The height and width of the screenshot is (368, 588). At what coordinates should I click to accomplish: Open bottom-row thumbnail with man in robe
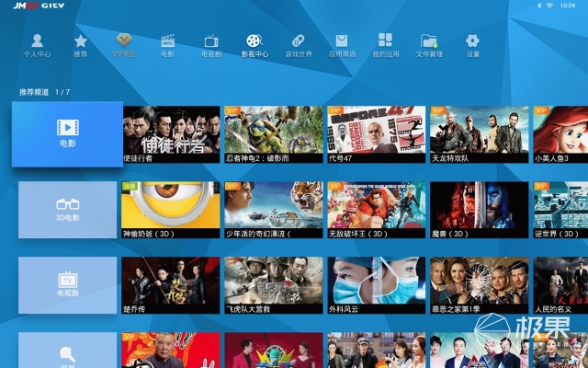pyautogui.click(x=171, y=350)
